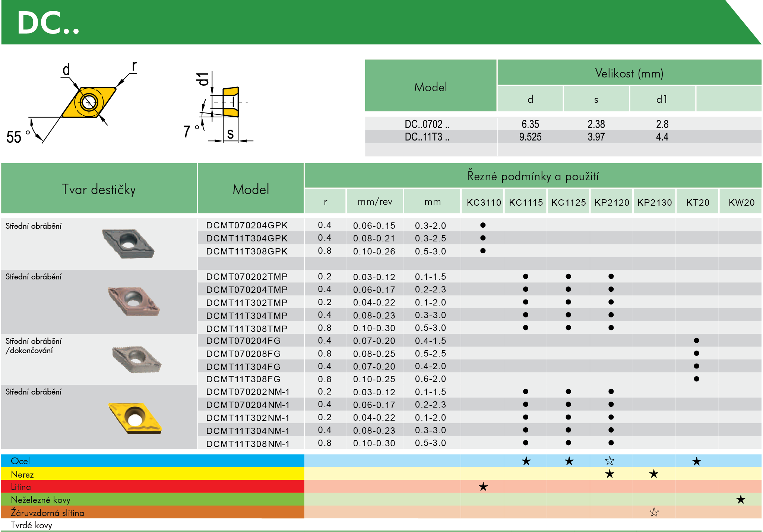763x532 pixels.
Task: Click the DC..11T3 size row
Action: [x=427, y=137]
